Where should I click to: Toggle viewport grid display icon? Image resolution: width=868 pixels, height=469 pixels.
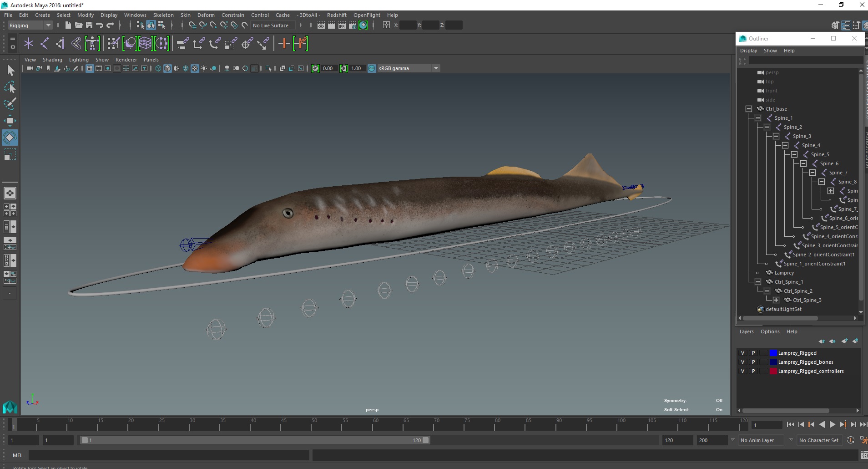pos(90,68)
